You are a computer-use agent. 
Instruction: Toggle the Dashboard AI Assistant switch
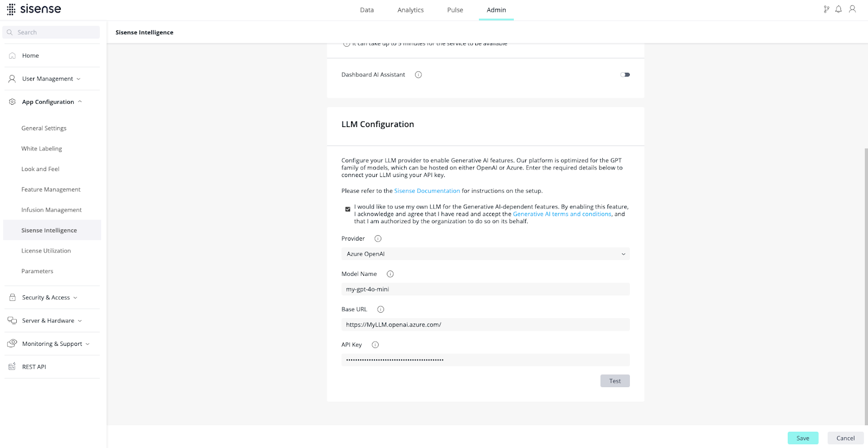(x=625, y=74)
